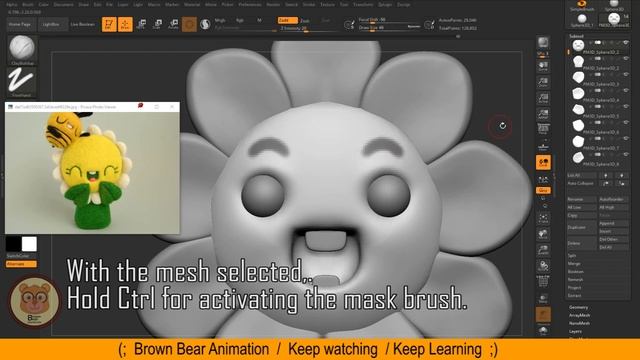Screen dimensions: 640x360
Task: Toggle Mrgb mode
Action: click(x=220, y=20)
